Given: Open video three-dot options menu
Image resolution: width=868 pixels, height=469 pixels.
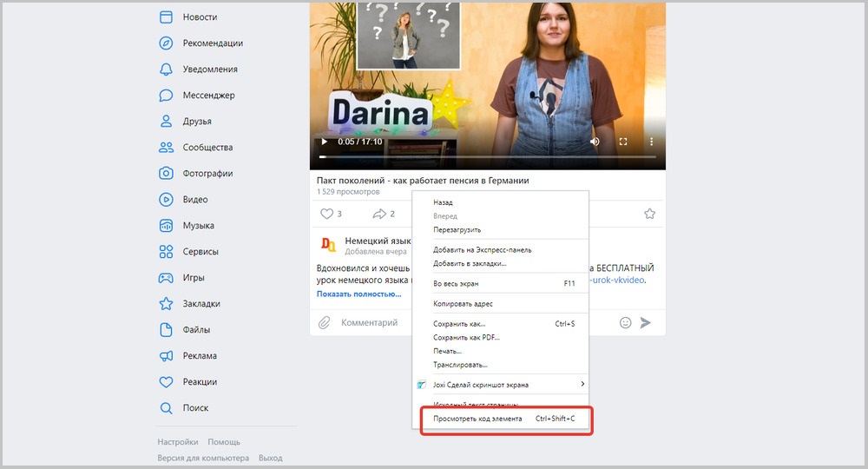Looking at the screenshot, I should [651, 142].
